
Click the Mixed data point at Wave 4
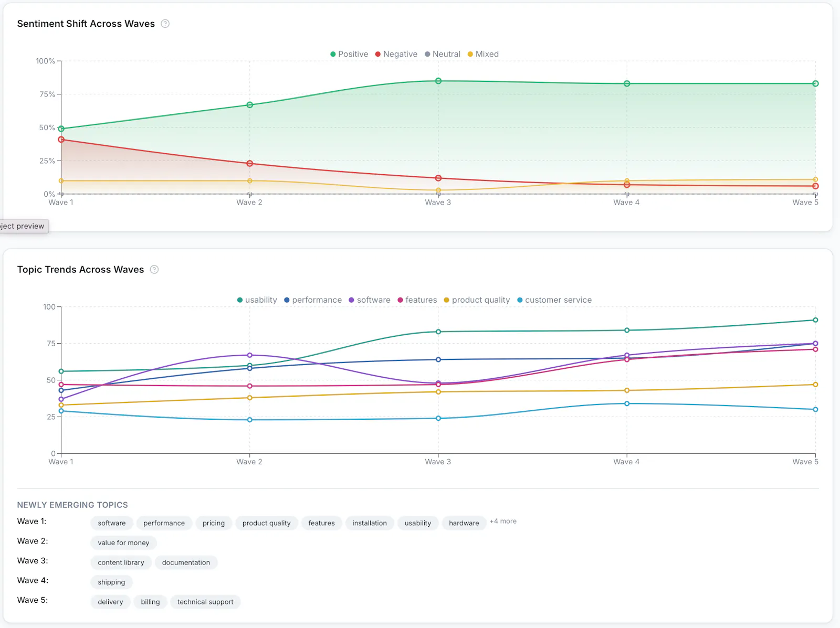(627, 181)
